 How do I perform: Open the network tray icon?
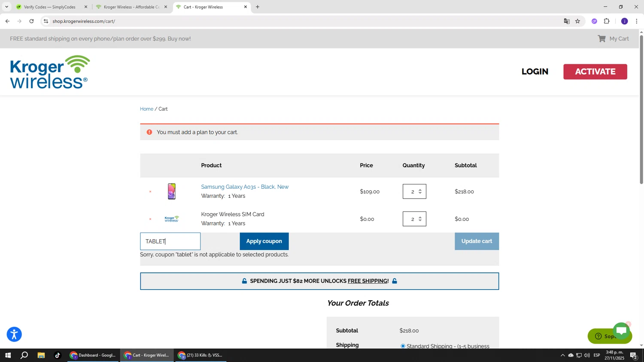[579, 355]
